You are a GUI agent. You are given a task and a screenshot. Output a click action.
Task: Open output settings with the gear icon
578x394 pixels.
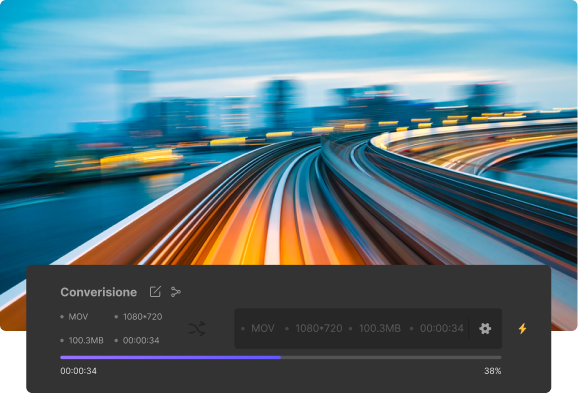[485, 328]
